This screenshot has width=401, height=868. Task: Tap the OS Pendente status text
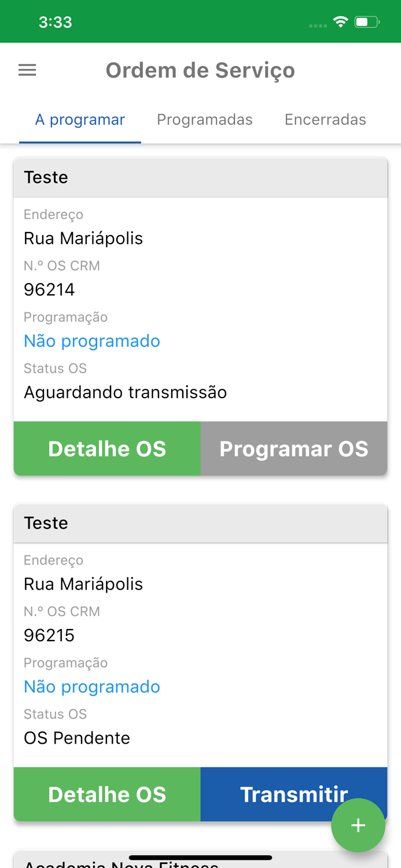click(x=77, y=737)
